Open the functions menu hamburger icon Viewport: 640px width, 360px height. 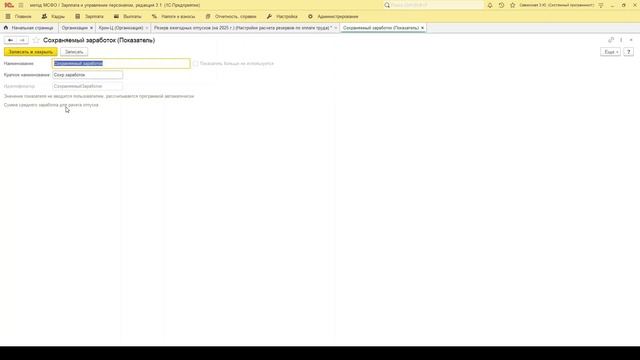click(21, 5)
